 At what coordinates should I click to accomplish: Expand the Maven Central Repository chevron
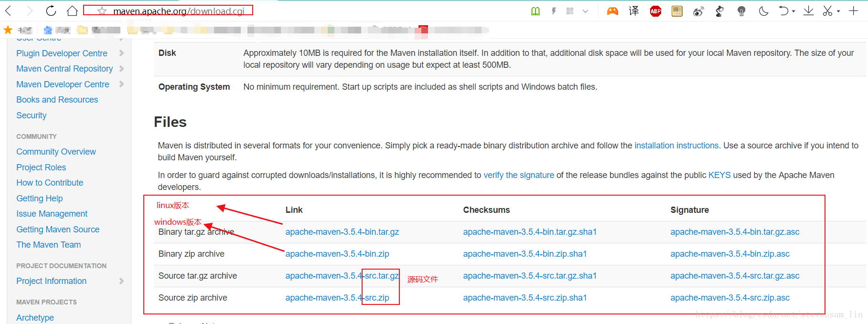(121, 69)
